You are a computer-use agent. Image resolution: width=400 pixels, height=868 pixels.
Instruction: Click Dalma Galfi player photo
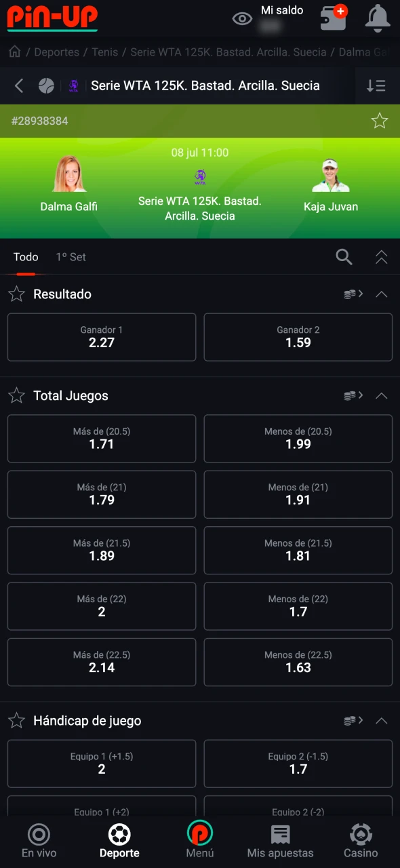click(x=69, y=174)
